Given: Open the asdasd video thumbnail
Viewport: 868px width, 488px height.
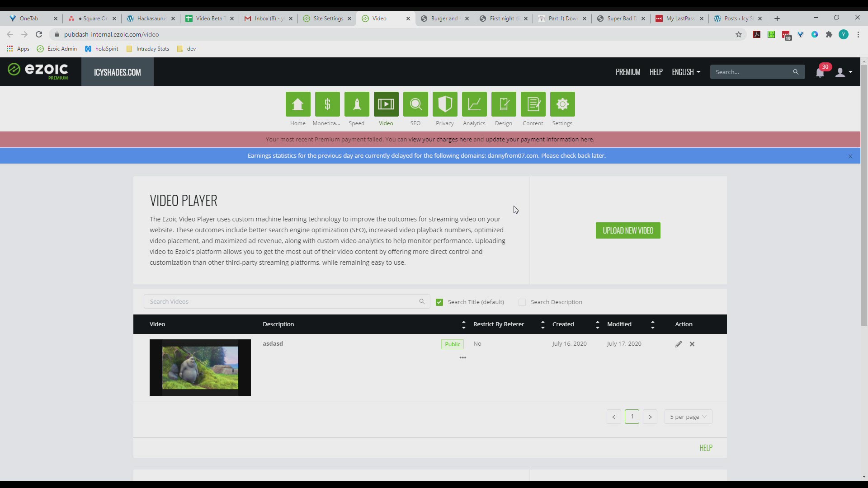Looking at the screenshot, I should pos(200,368).
